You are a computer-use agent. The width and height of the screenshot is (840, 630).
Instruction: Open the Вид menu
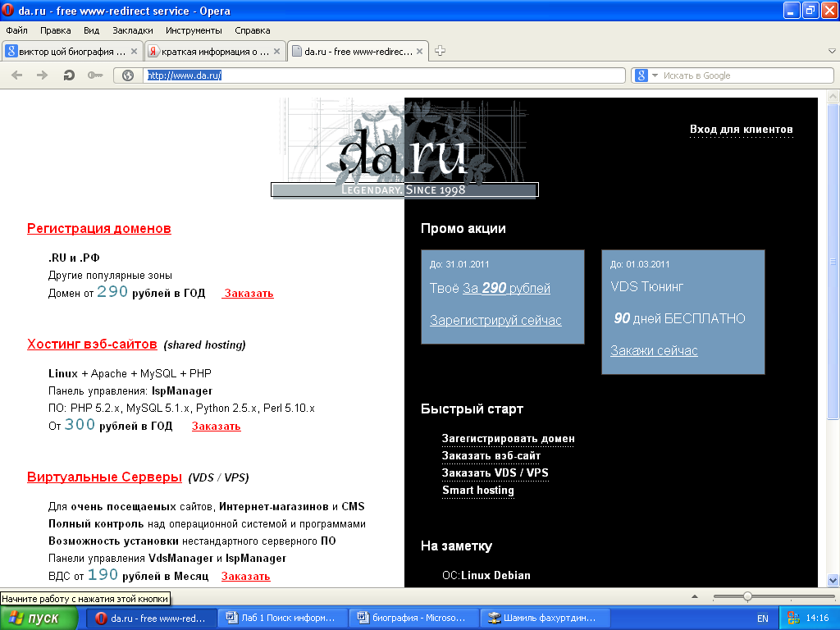(x=91, y=30)
